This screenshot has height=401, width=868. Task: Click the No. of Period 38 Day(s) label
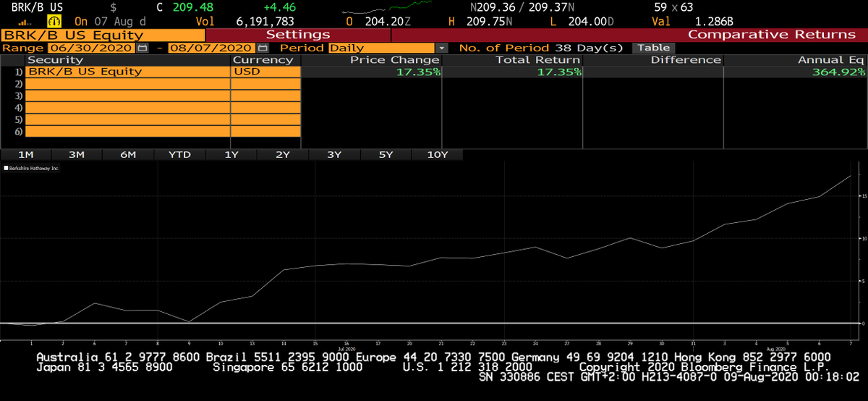pyautogui.click(x=541, y=48)
